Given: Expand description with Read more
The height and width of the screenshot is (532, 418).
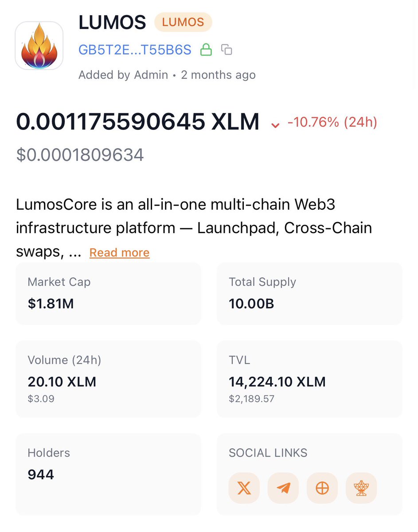Looking at the screenshot, I should click(x=119, y=253).
